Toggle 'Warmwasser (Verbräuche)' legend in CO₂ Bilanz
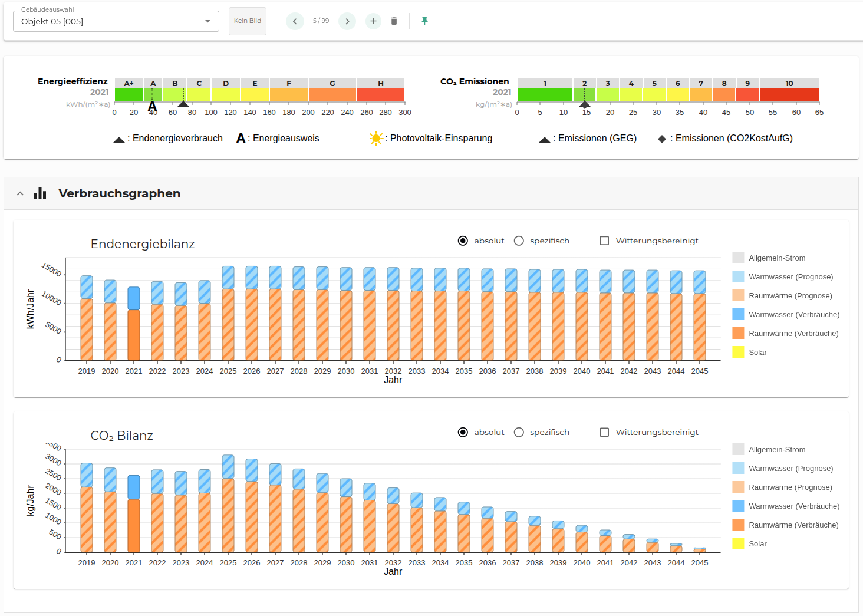 tap(793, 506)
